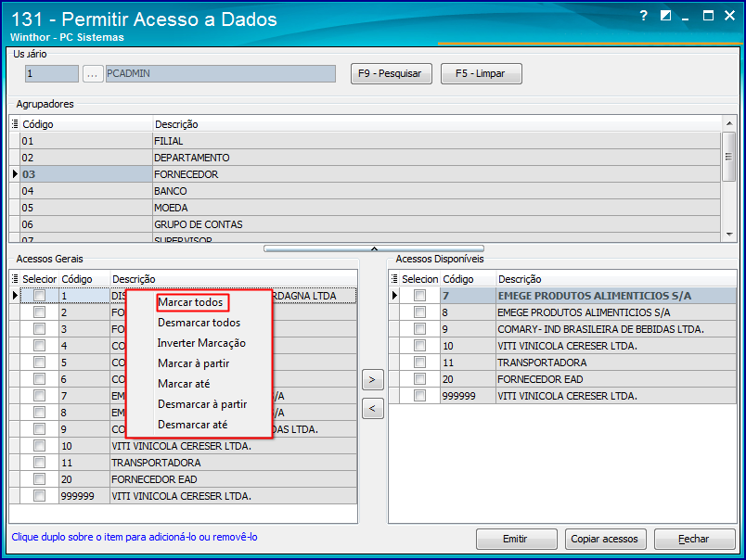This screenshot has height=560, width=746.
Task: Check code 999999 checkbox in Acessos Gerais
Action: 40,496
